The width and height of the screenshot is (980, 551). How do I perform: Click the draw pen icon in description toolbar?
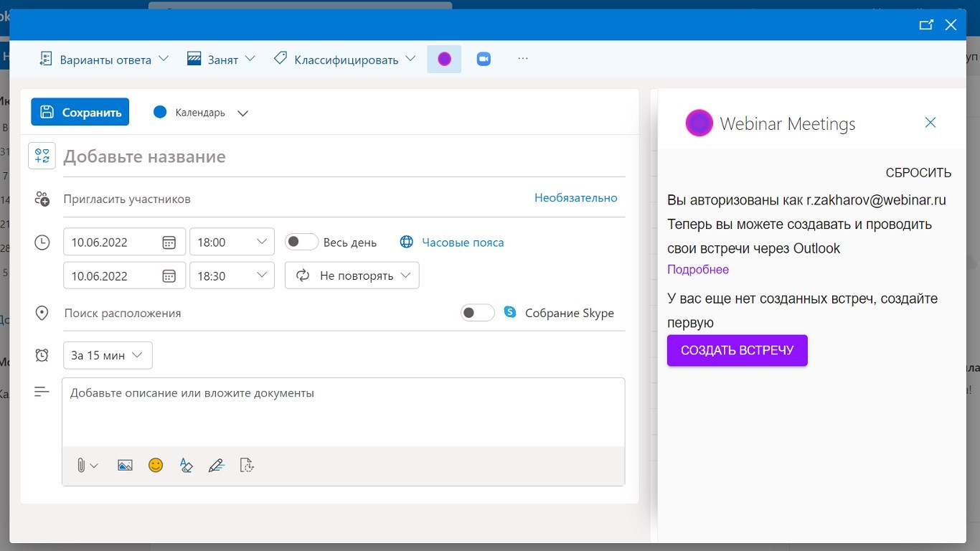(x=216, y=466)
